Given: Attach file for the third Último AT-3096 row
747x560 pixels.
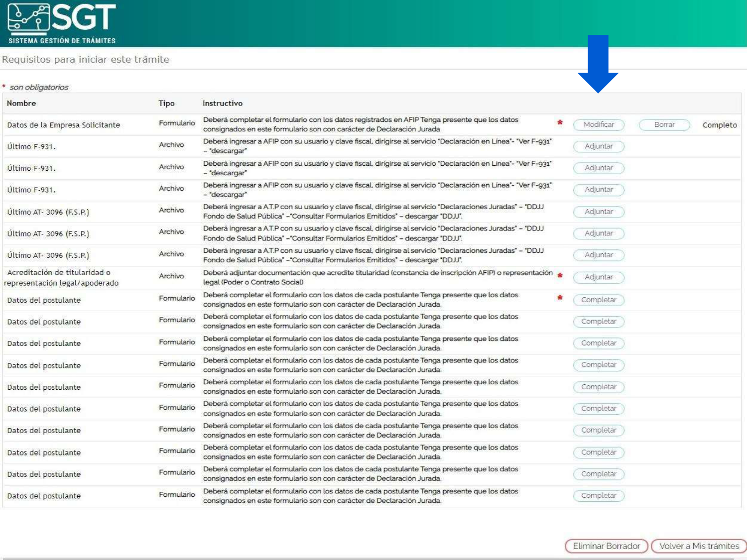Looking at the screenshot, I should click(x=599, y=255).
